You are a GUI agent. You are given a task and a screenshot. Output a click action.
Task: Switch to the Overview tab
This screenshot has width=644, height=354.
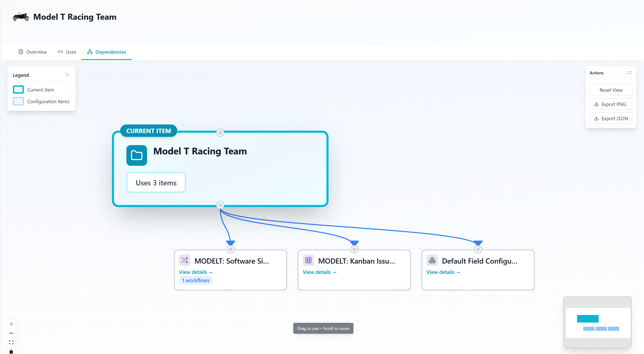[33, 52]
